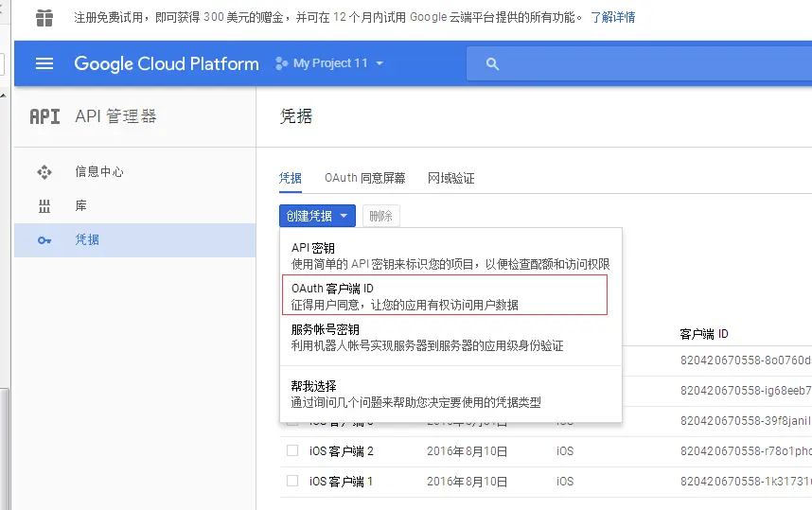Click the search magnifier icon

coord(492,63)
